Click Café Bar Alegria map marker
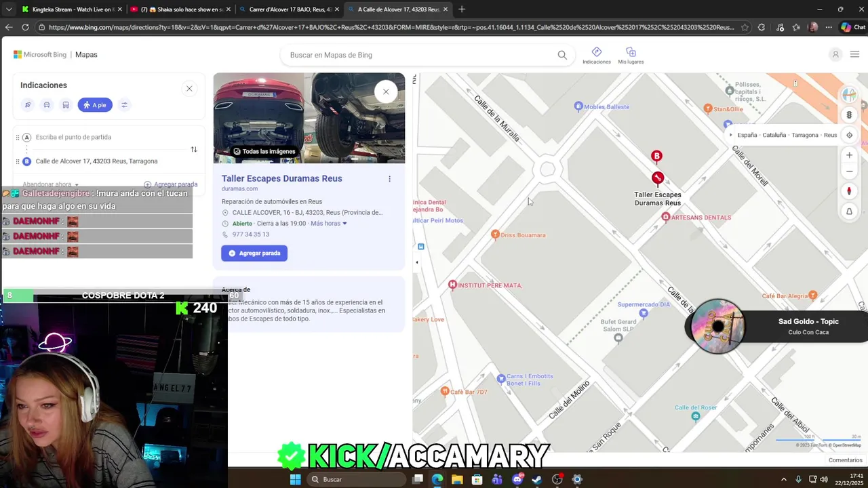This screenshot has height=488, width=868. (x=813, y=296)
